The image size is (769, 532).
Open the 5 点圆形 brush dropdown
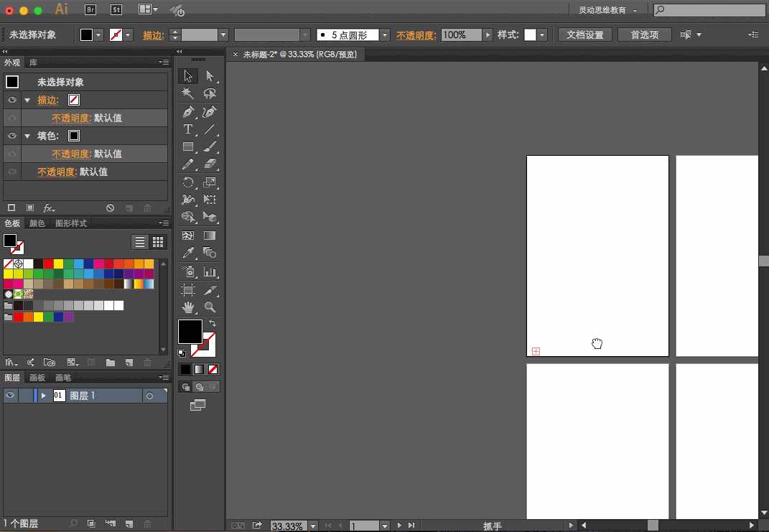click(385, 34)
